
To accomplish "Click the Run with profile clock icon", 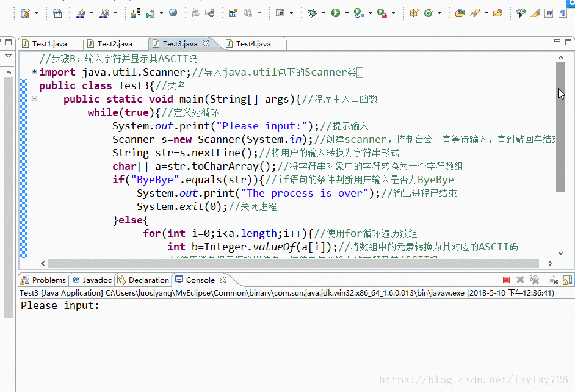I will pyautogui.click(x=359, y=13).
